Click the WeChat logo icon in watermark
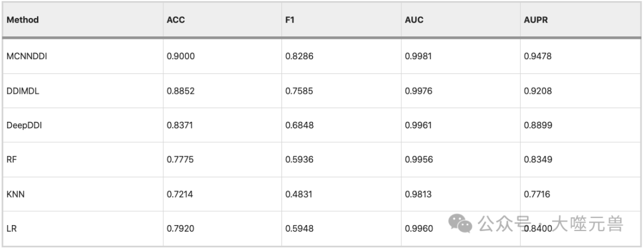This screenshot has width=644, height=249. (x=460, y=224)
